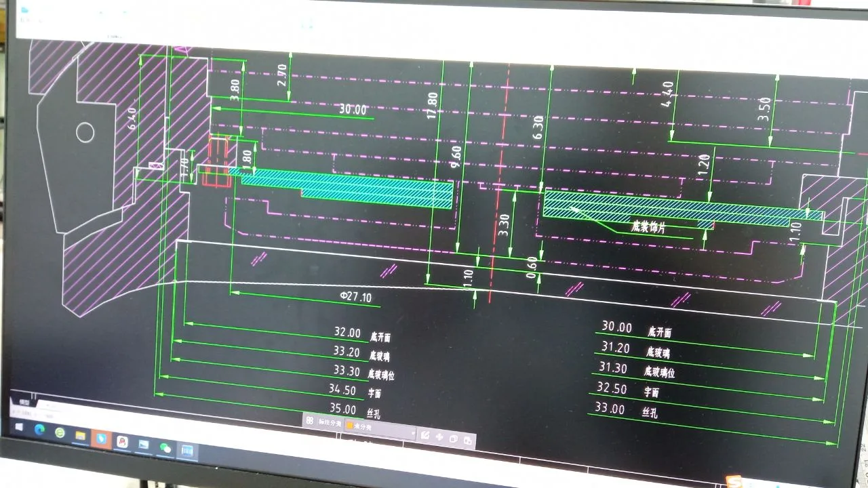Launch Microsoft Edge from the taskbar
Viewport: 868px width, 488px height.
[39, 430]
